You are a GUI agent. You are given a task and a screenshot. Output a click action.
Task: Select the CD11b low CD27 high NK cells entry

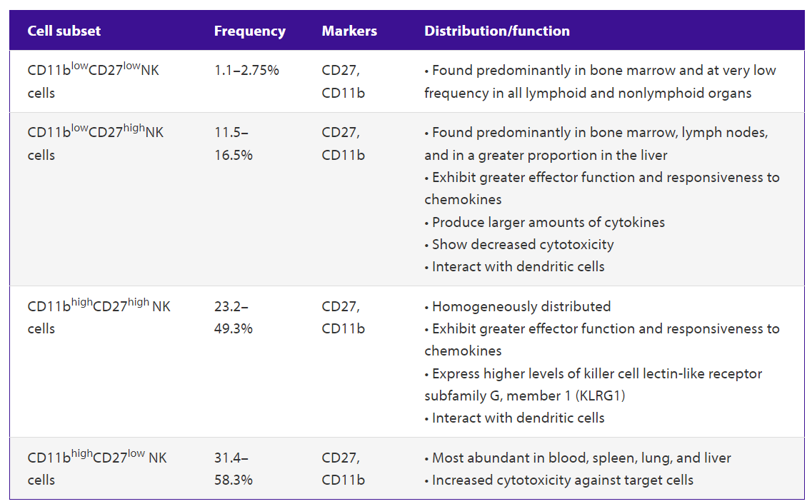coord(95,143)
